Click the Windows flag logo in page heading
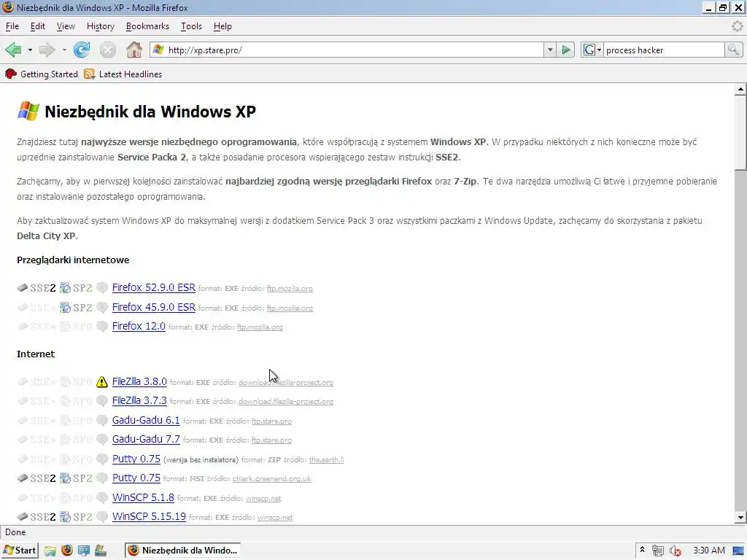The height and width of the screenshot is (560, 747). point(28,111)
